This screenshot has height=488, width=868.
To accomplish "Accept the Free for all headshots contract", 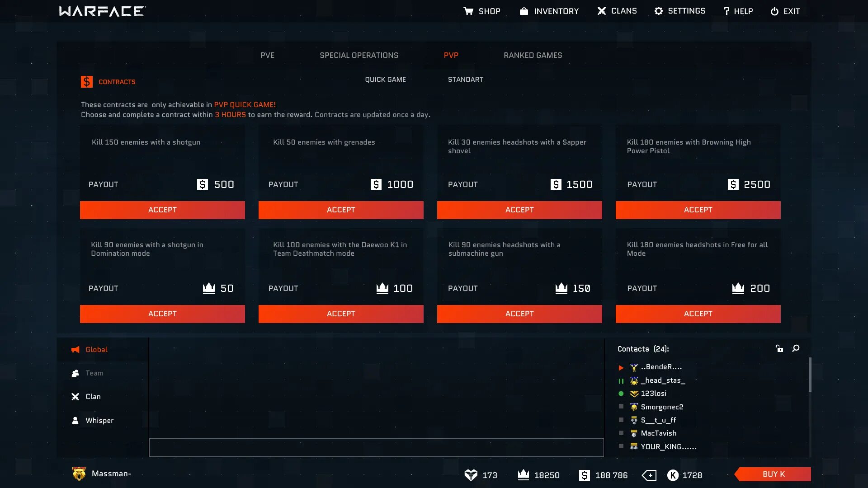I will [698, 314].
